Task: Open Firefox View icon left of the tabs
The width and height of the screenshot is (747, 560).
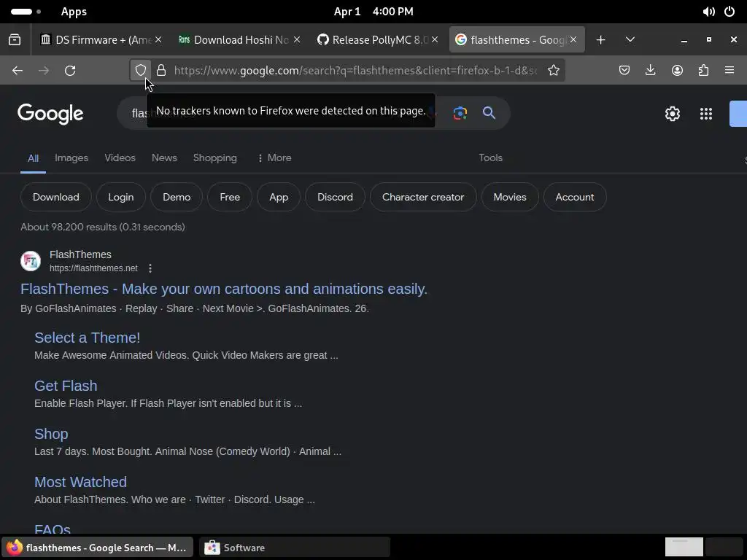Action: (x=15, y=40)
